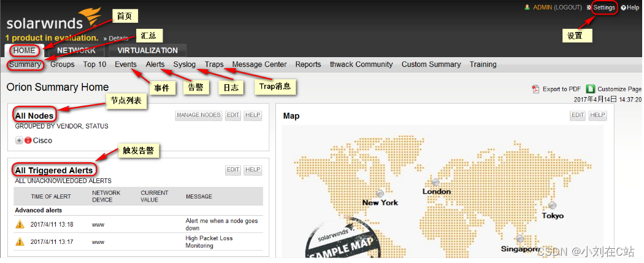
Task: Open the Syslog view
Action: pos(185,64)
